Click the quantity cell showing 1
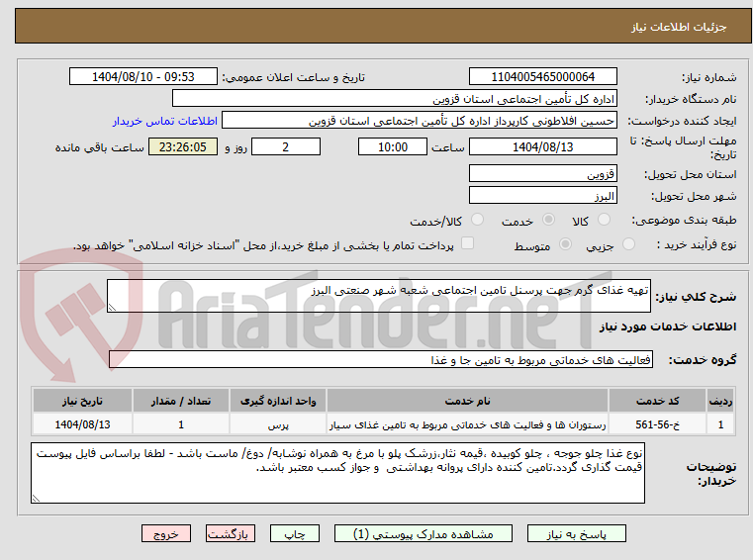Screen dimensions: 753x560 coord(181,424)
